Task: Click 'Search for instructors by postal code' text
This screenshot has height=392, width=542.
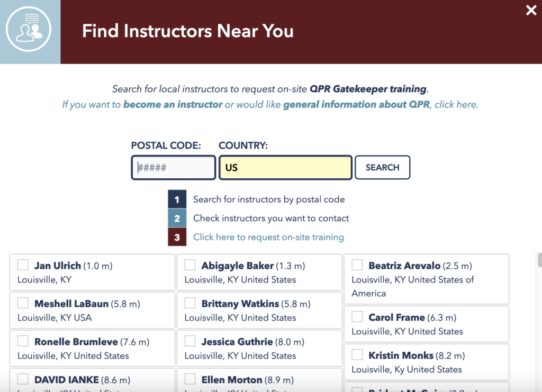Action: tap(268, 199)
